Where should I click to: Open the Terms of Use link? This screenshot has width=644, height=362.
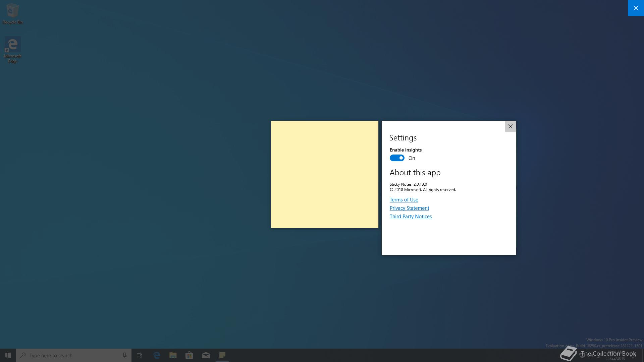[x=404, y=200]
